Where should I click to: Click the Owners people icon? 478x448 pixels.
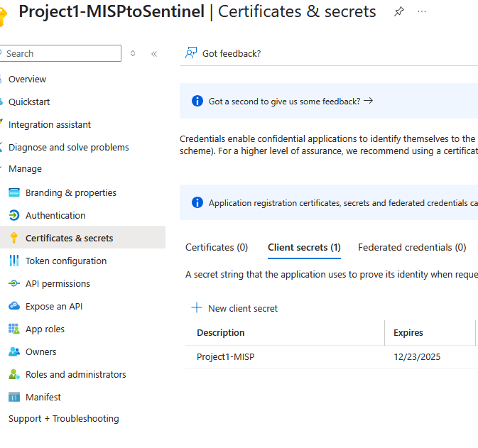[14, 351]
